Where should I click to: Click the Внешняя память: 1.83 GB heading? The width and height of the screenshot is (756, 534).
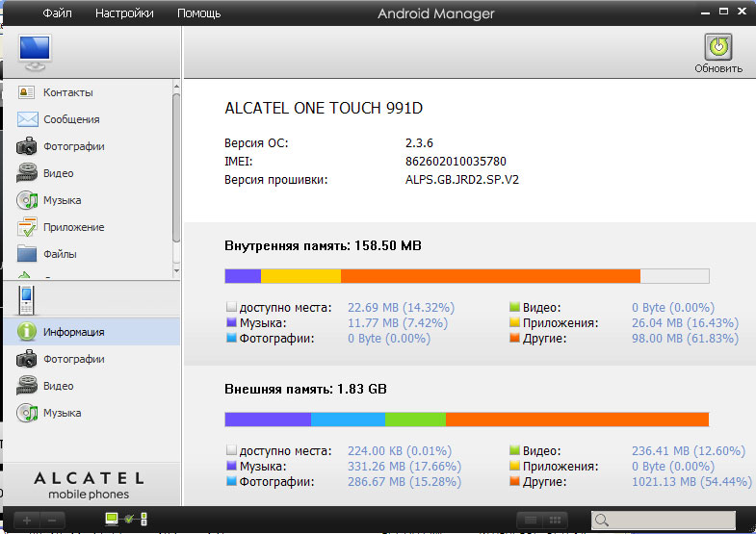pyautogui.click(x=305, y=389)
